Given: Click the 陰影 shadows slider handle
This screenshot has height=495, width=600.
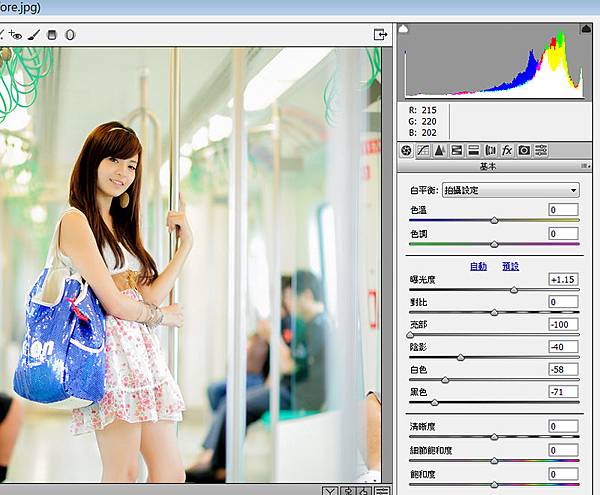Looking at the screenshot, I should [461, 358].
